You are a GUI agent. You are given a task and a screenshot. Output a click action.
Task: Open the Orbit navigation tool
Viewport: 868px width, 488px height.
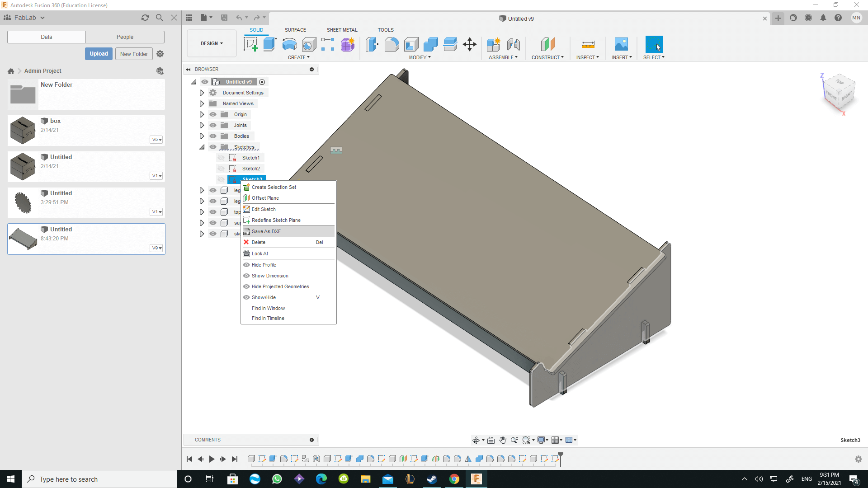pyautogui.click(x=476, y=440)
